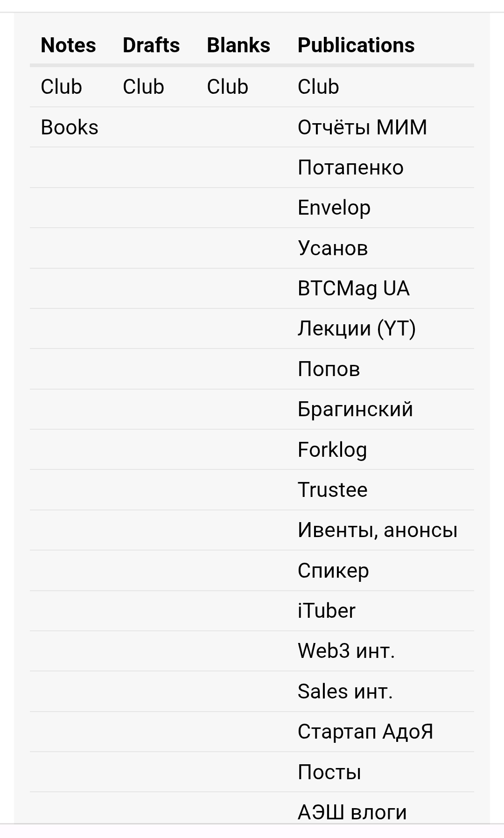Screen dimensions: 504x838
Task: Open Club under Drafts
Action: [x=143, y=87]
